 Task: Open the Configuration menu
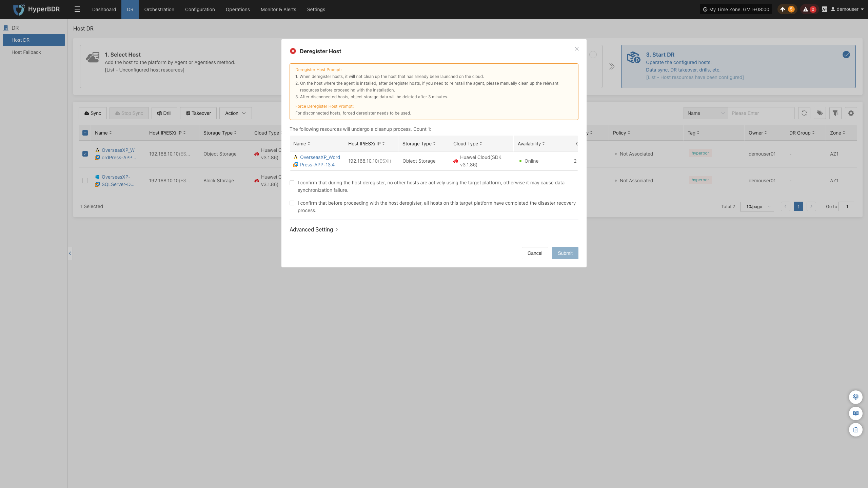pos(200,9)
